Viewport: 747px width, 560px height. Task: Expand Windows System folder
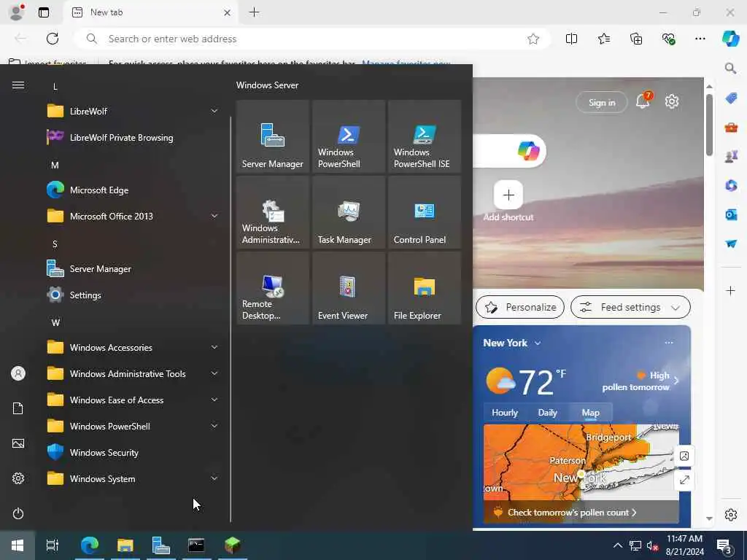214,478
